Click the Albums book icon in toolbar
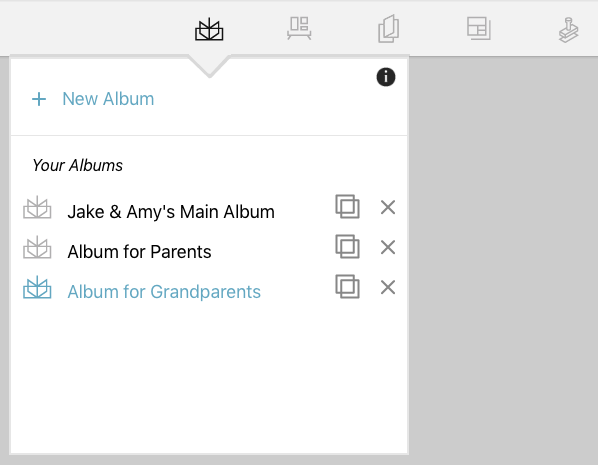Image resolution: width=598 pixels, height=465 pixels. (x=209, y=29)
